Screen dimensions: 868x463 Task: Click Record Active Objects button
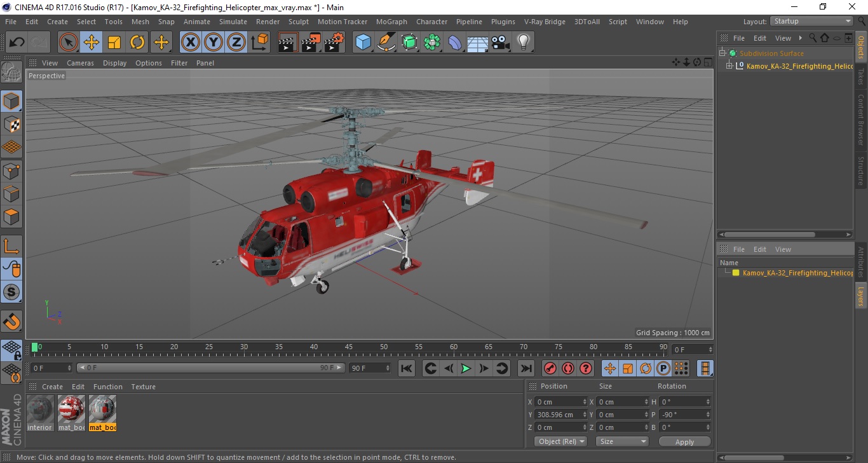[550, 368]
